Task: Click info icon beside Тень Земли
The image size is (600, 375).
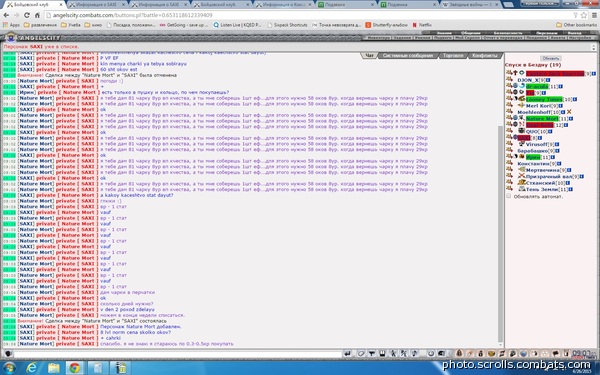Action: [570, 189]
